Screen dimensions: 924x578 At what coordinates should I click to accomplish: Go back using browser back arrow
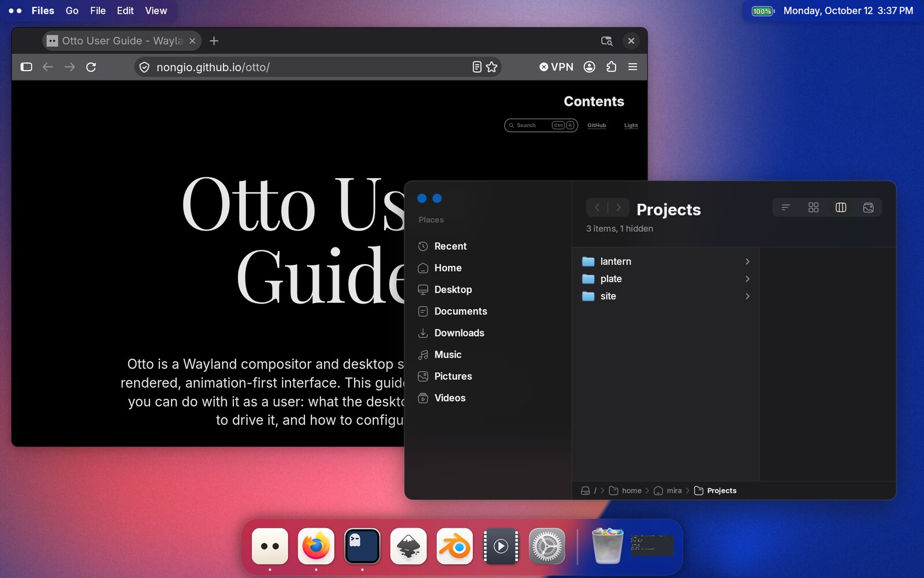48,67
